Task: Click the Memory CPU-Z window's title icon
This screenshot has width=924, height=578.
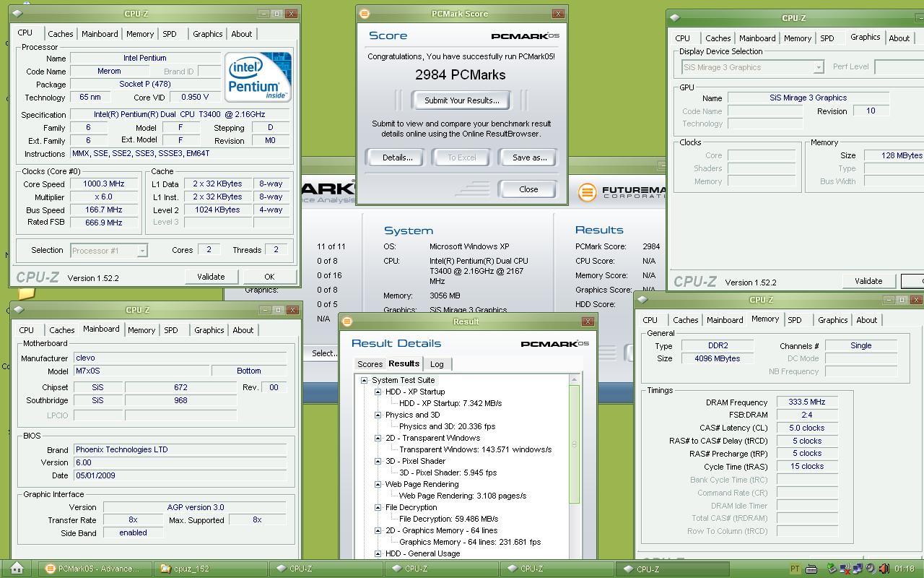Action: click(642, 300)
